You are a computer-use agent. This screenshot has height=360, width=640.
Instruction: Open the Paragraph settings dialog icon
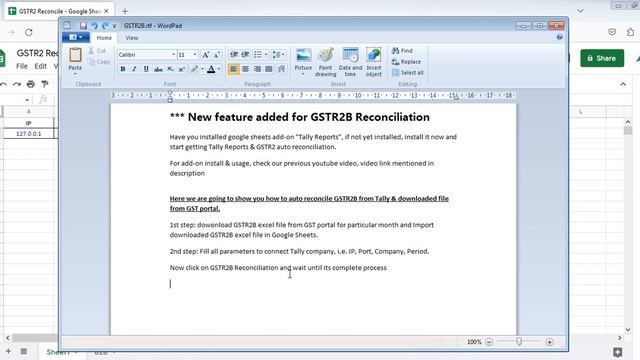282,69
